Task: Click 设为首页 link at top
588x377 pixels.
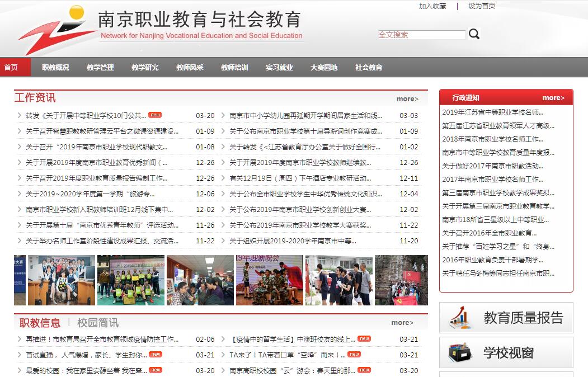Action: (x=482, y=6)
